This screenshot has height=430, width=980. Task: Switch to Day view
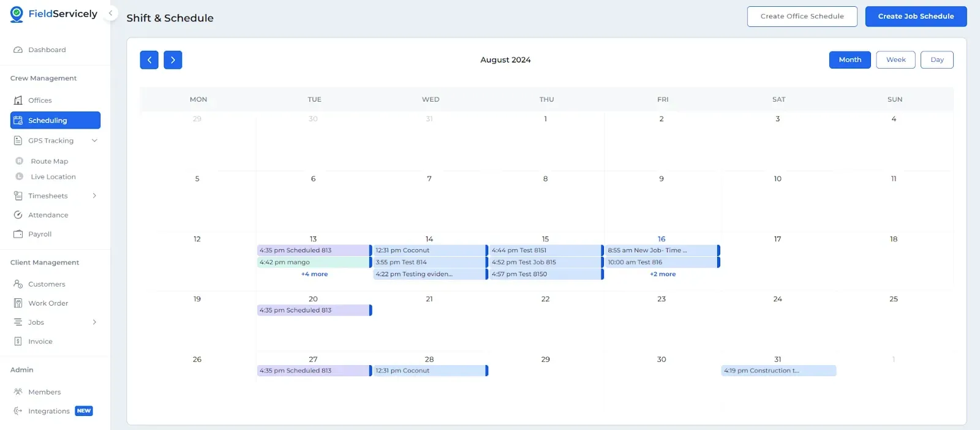pyautogui.click(x=937, y=60)
